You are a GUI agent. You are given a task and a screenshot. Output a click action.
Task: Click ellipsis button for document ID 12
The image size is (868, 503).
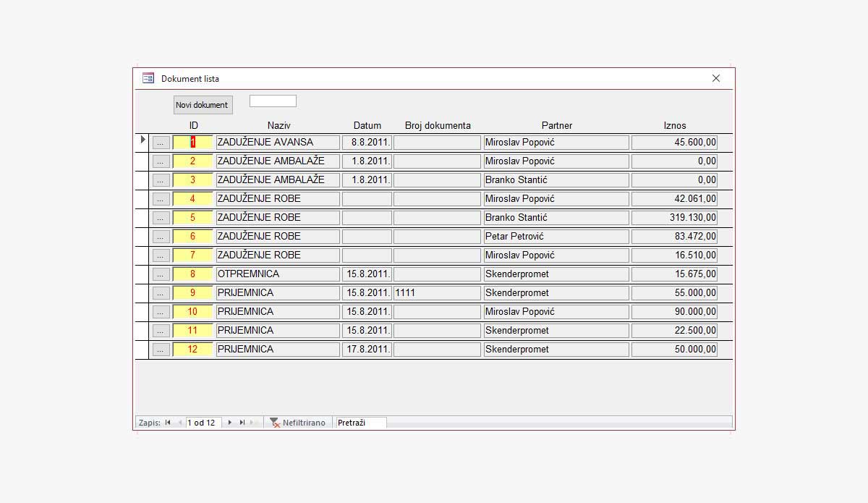click(x=161, y=350)
